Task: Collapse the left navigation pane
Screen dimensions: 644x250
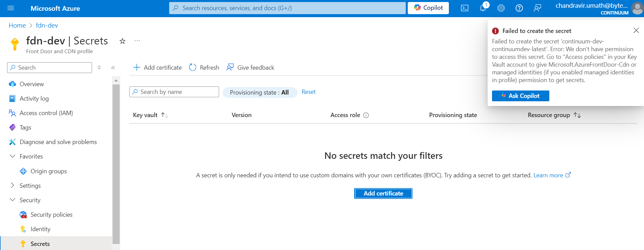Action: 113,68
